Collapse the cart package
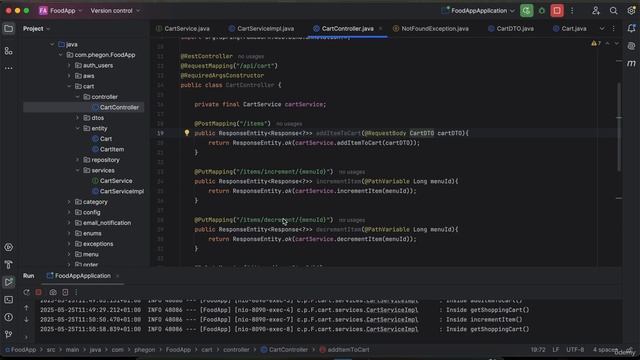 tap(69, 87)
